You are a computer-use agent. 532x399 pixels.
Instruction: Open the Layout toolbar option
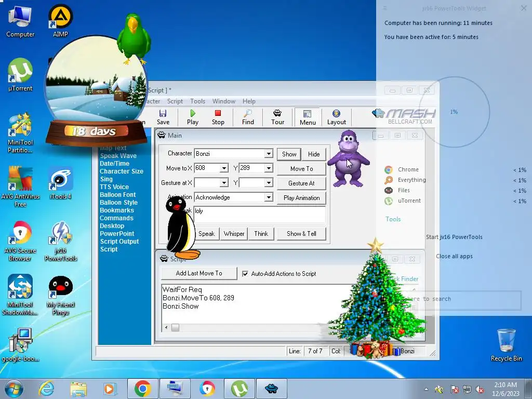pyautogui.click(x=336, y=117)
